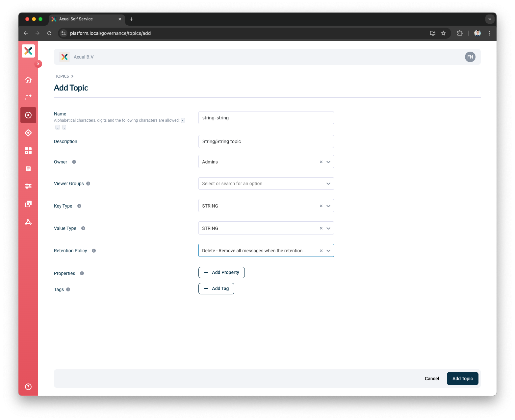Open the topology triangle icon in the sidebar

click(28, 222)
